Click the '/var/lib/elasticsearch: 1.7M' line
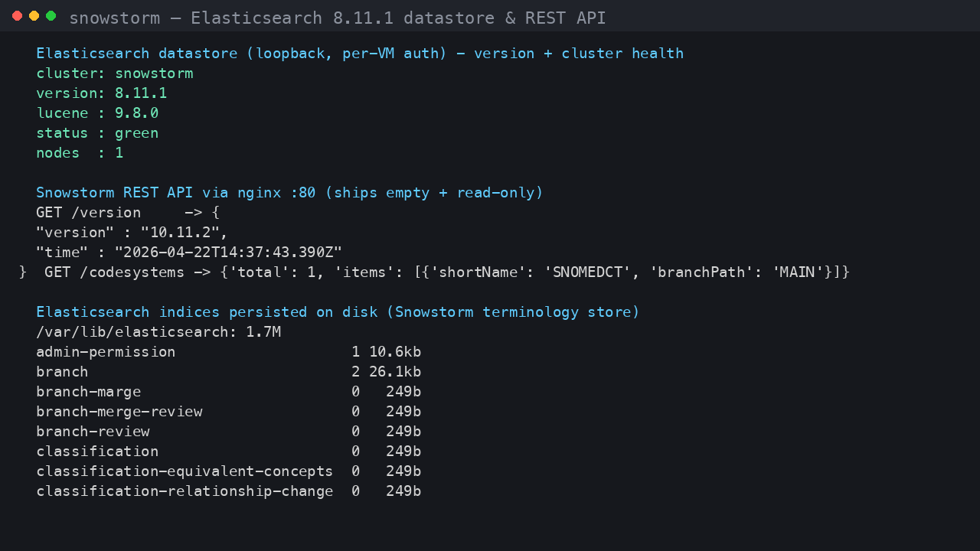The image size is (980, 551). click(158, 332)
